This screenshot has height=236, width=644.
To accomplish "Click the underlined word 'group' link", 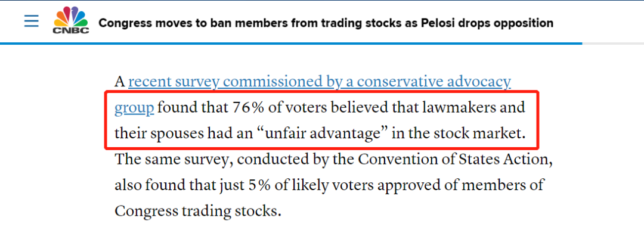I will [134, 108].
